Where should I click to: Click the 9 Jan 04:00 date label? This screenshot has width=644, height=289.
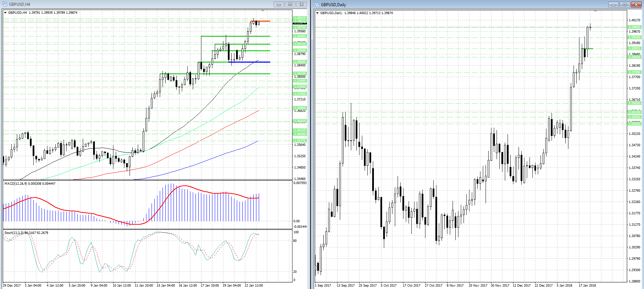click(99, 286)
